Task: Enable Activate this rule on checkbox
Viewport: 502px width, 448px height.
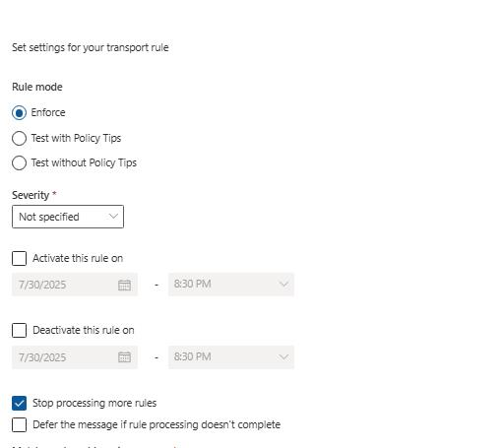Action: (x=19, y=258)
